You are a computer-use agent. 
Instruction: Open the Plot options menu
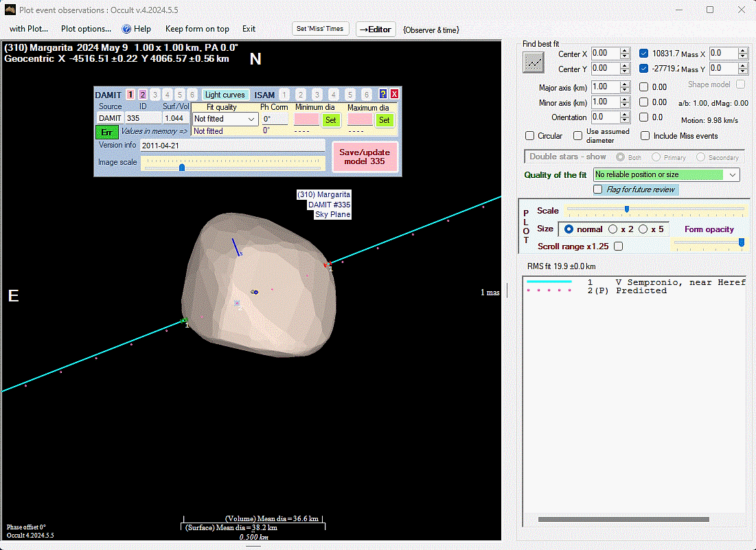[86, 29]
